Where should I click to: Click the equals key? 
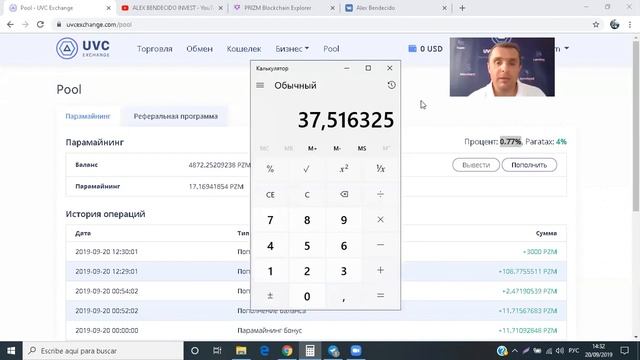pos(380,296)
